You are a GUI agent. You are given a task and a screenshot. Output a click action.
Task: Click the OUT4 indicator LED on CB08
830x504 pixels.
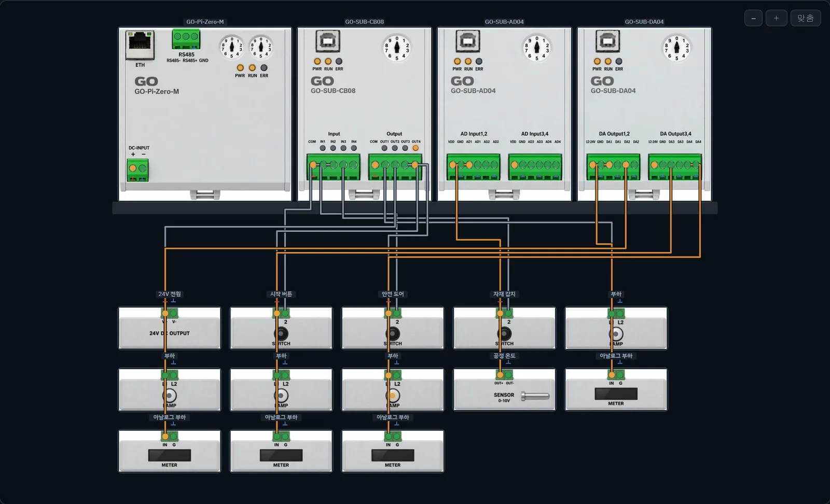416,148
